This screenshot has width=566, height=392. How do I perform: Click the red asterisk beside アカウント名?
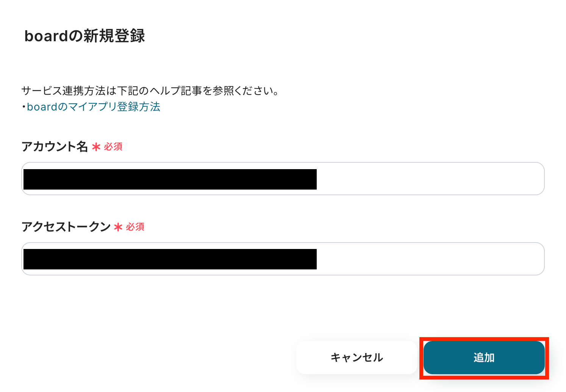tap(96, 147)
